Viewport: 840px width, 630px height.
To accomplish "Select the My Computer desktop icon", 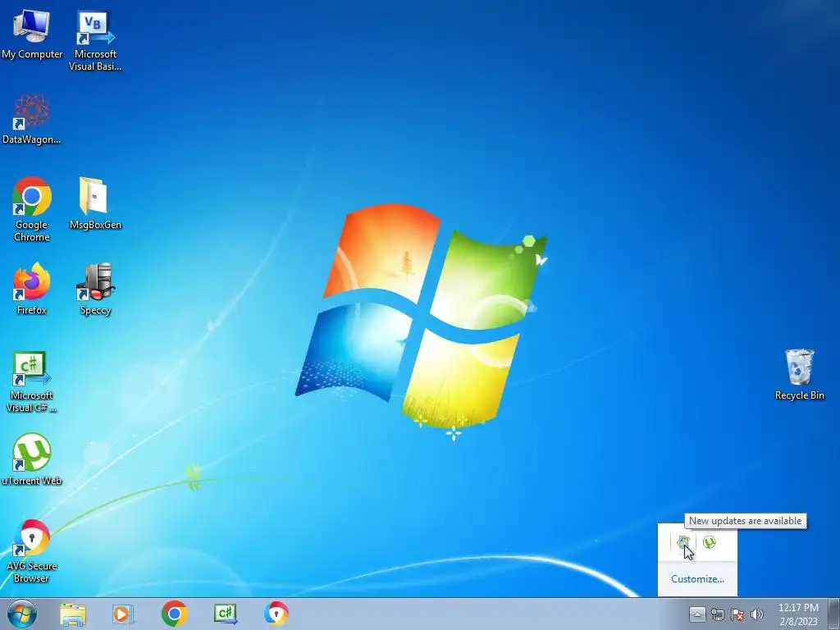I will [32, 34].
